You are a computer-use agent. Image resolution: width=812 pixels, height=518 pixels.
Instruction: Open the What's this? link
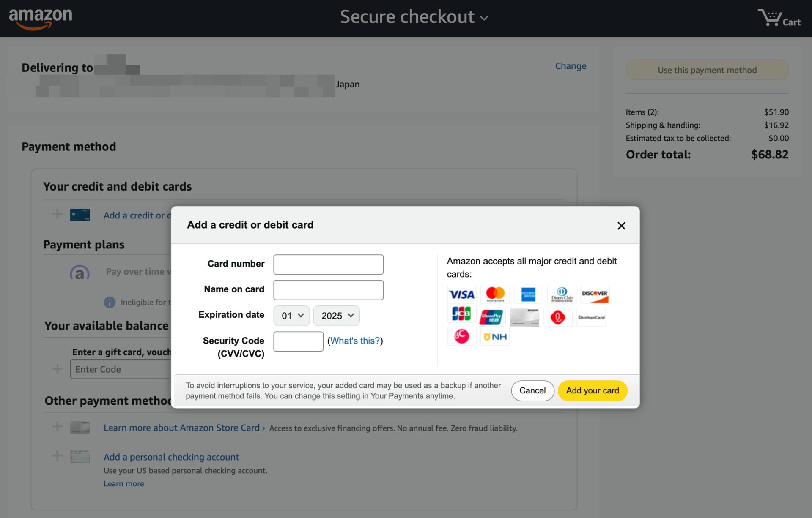(355, 341)
